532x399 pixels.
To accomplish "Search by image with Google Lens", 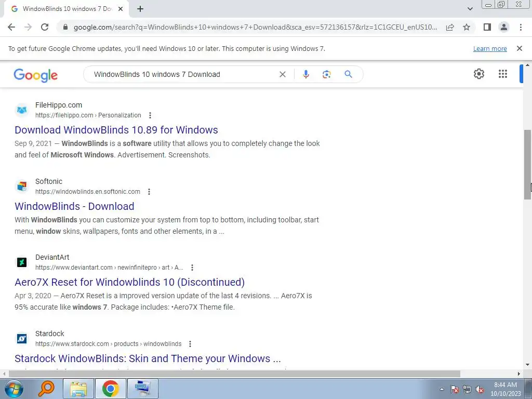I will point(326,74).
